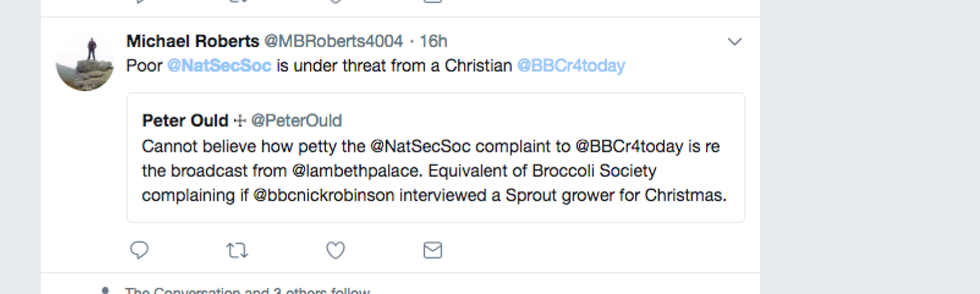
Task: Click 'is under threat from a Christian' text
Action: [394, 66]
